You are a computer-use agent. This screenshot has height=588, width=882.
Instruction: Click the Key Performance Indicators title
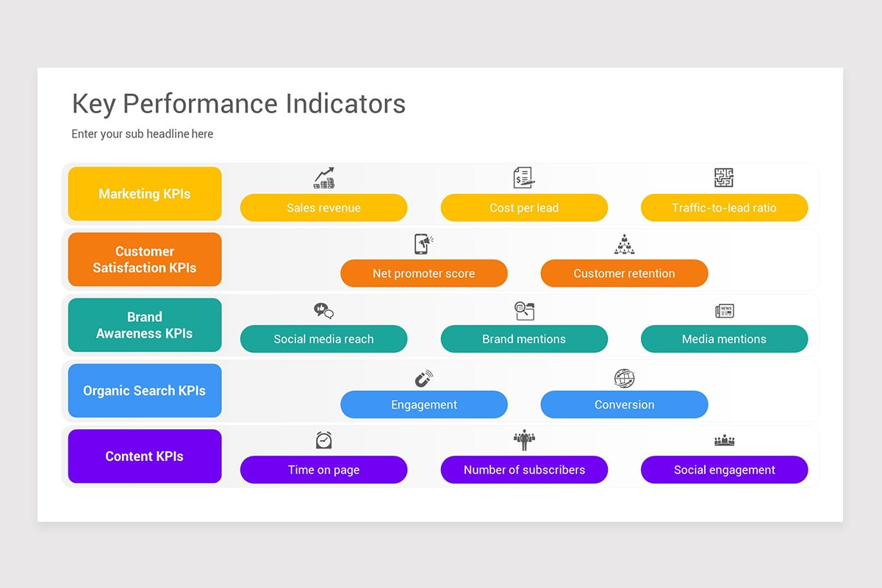[x=239, y=104]
